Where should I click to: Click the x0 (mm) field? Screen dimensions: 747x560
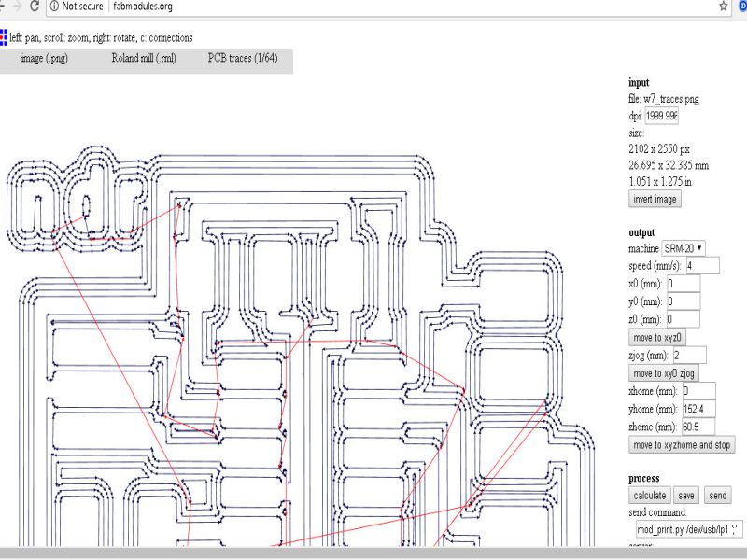tap(684, 284)
